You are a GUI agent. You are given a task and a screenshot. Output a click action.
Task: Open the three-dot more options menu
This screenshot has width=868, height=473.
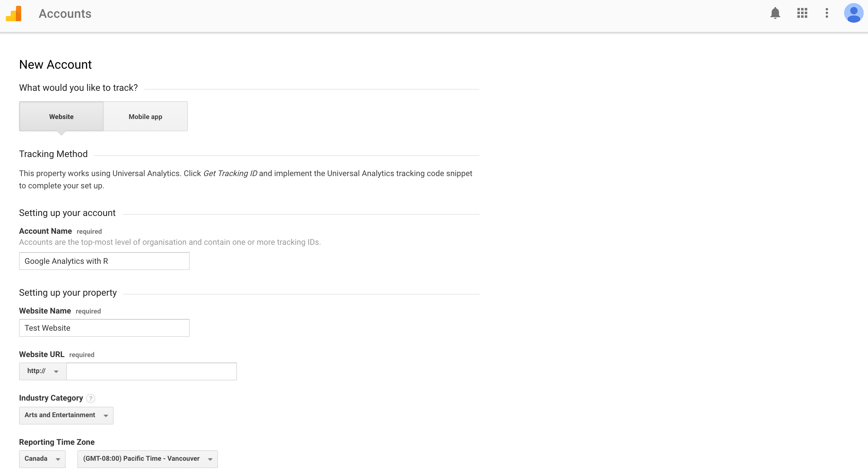tap(827, 13)
